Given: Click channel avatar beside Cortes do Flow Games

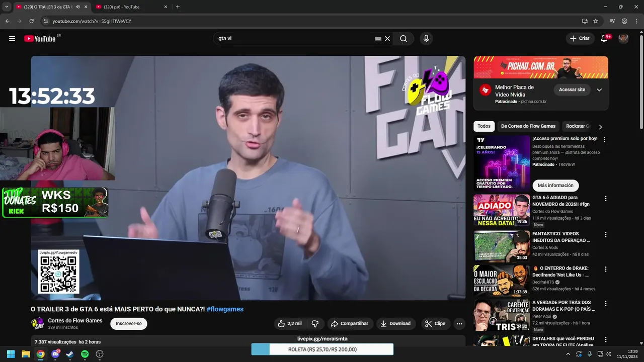Looking at the screenshot, I should tap(38, 324).
